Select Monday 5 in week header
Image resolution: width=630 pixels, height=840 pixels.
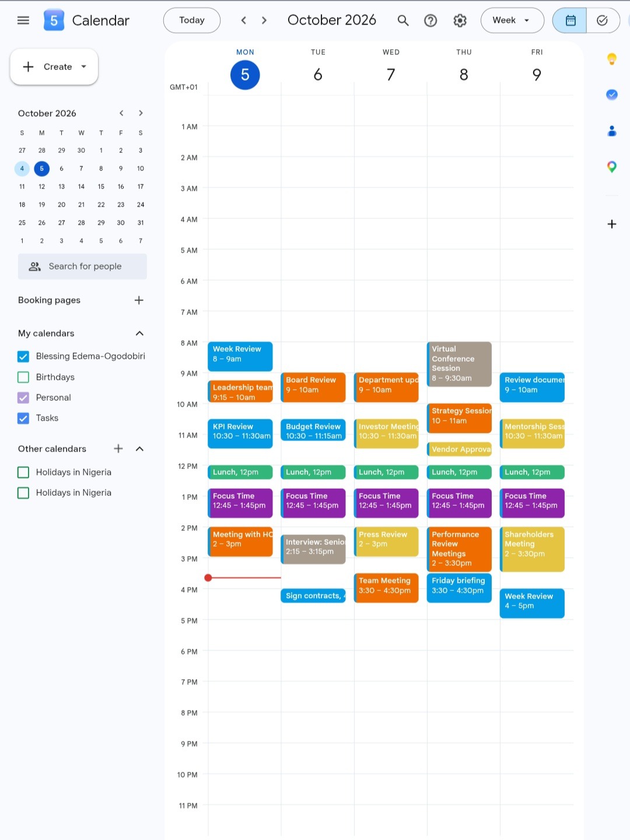(245, 75)
